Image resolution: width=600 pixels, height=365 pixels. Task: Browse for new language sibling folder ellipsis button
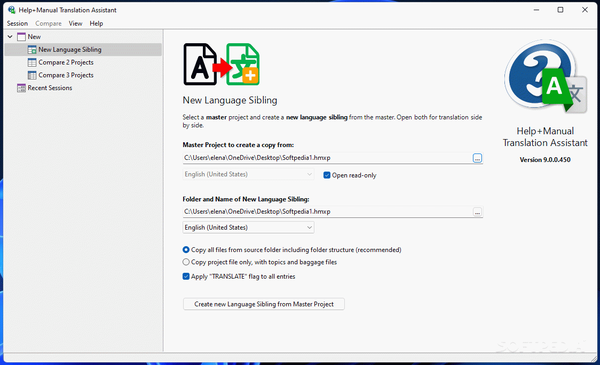477,212
